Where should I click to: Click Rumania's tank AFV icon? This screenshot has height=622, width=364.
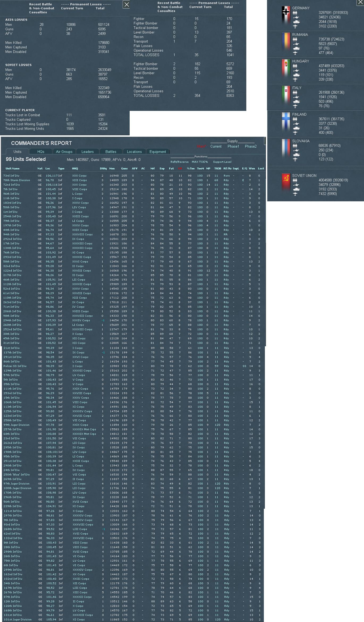[x=296, y=48]
